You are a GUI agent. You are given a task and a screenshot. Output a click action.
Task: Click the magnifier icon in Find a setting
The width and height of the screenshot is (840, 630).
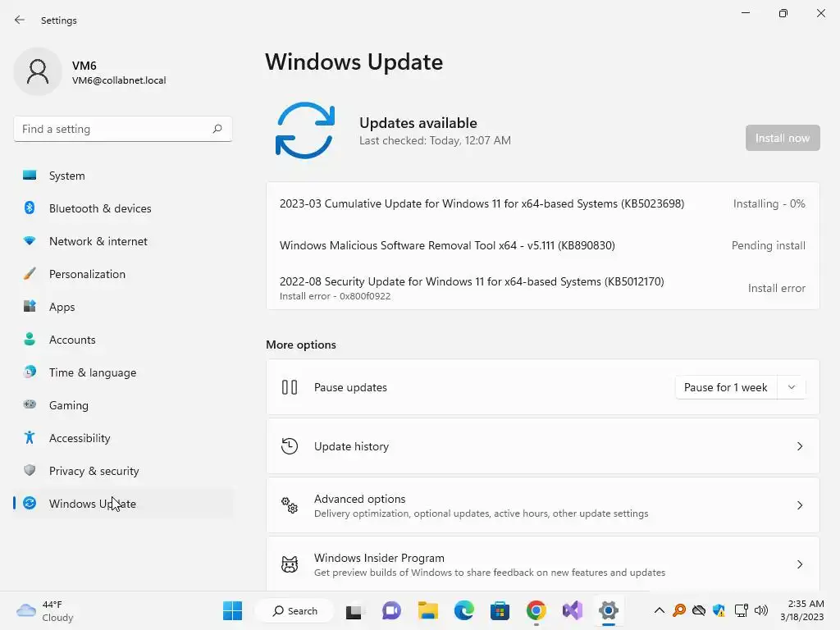217,129
